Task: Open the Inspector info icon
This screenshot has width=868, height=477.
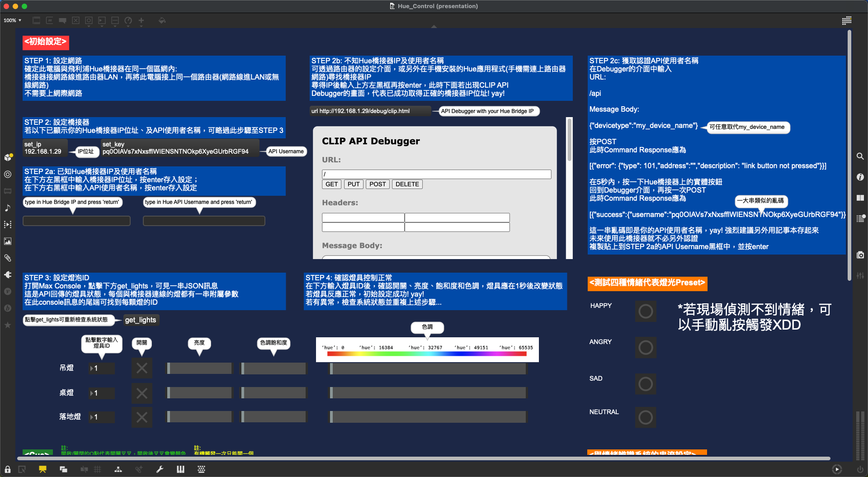Action: (860, 177)
